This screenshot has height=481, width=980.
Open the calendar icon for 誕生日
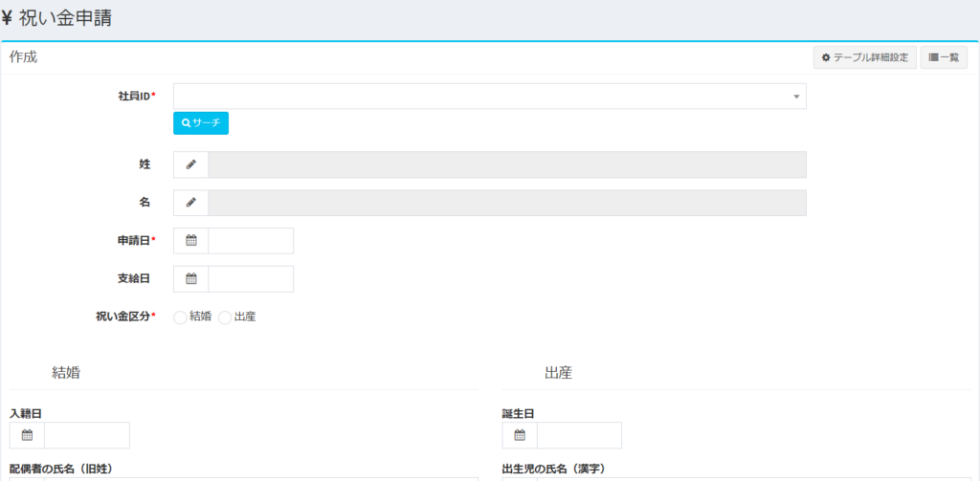click(520, 435)
